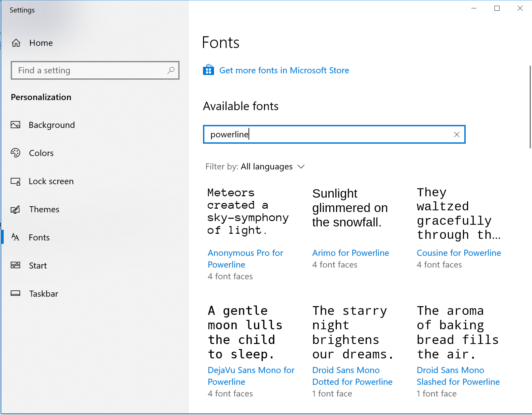Image resolution: width=532 pixels, height=415 pixels.
Task: Click the magnifier icon in Find a setting
Action: tap(171, 70)
